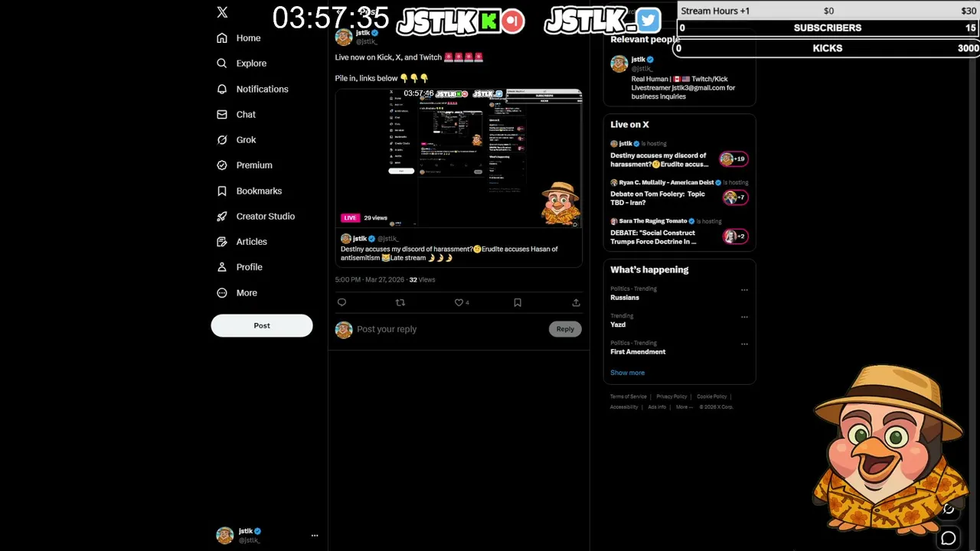Screen dimensions: 980x551
Task: Open Terms of Service link
Action: [628, 396]
